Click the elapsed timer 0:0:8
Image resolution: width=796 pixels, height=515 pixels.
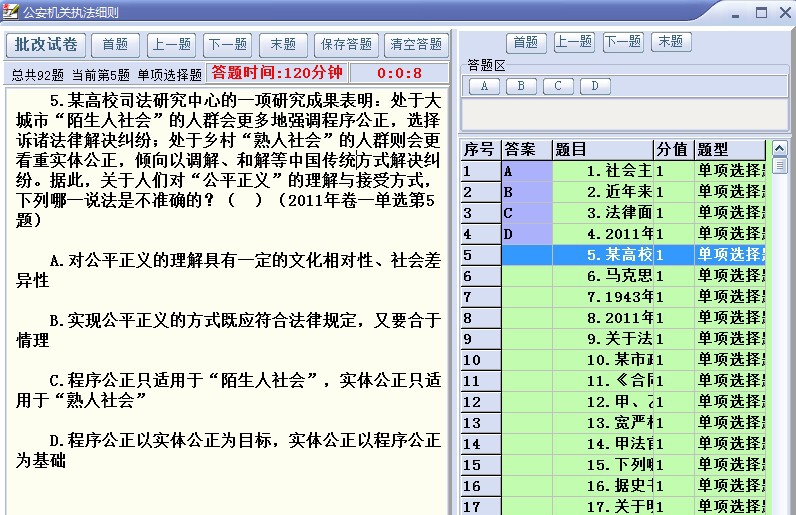point(400,73)
